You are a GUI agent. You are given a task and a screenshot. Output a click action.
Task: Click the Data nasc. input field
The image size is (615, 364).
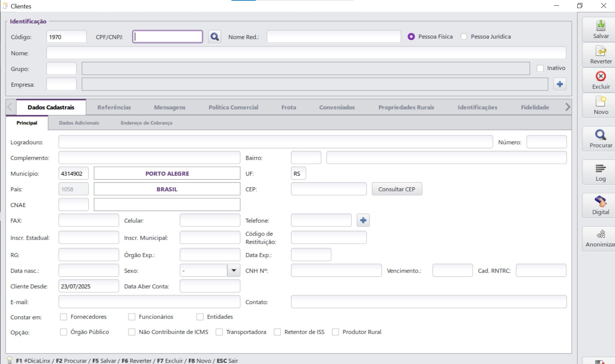(x=89, y=270)
